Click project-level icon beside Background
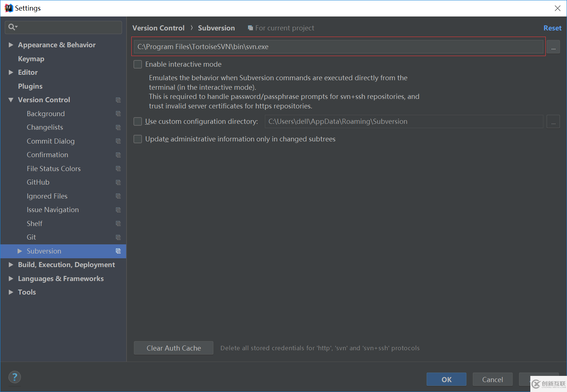 [118, 114]
